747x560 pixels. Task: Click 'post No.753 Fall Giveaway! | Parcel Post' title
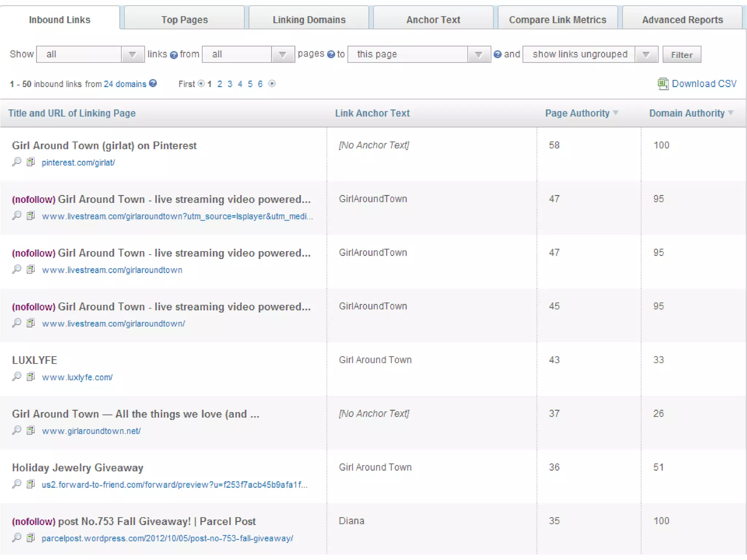(x=157, y=521)
